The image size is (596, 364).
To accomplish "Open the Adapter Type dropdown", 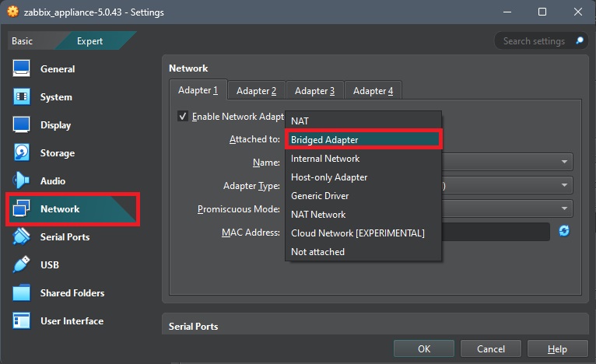I will (x=563, y=185).
